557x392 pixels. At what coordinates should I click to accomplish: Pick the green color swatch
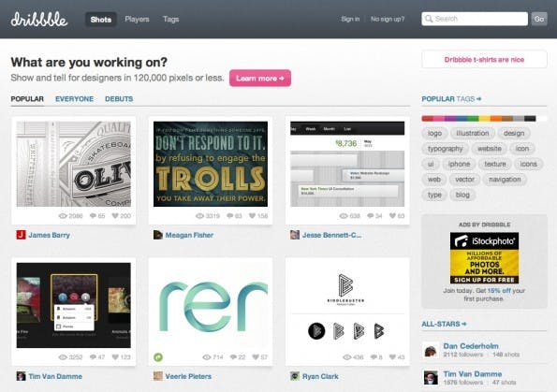(473, 119)
